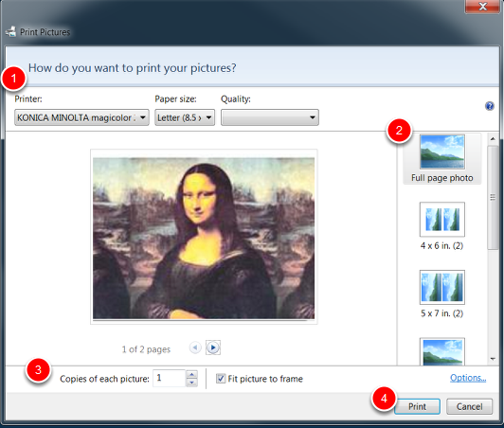Open the Paper size dropdown

click(x=185, y=117)
